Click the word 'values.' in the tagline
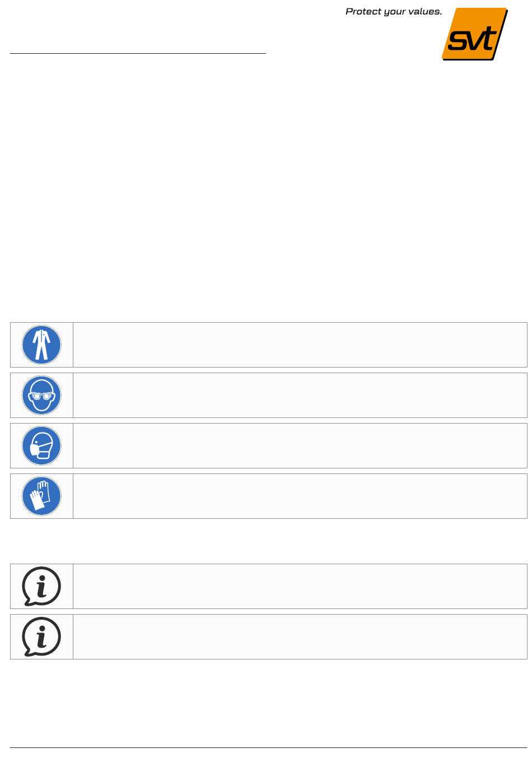The image size is (532, 762). tap(425, 11)
